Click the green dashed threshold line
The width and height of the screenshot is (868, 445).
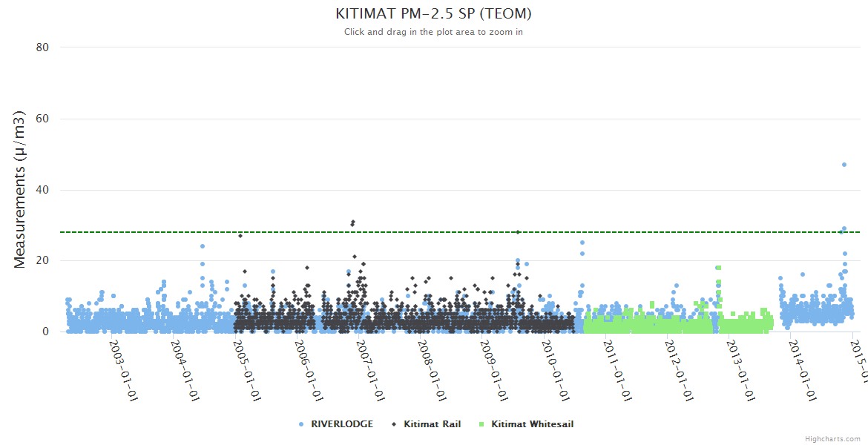445,232
